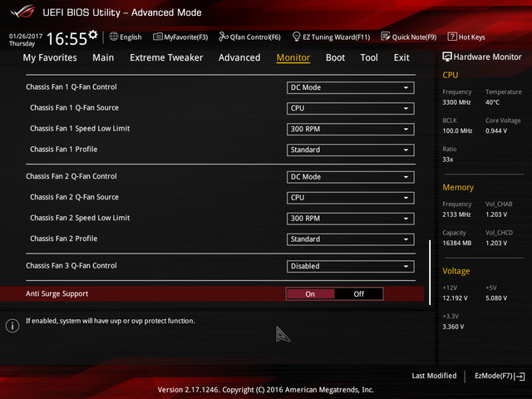Viewport: 532px width, 399px height.
Task: Click CPU frequency value 3300 MHz
Action: tap(456, 102)
